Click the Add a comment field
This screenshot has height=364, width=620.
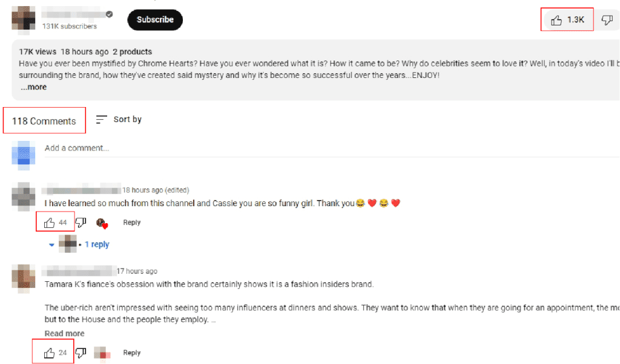coord(242,148)
